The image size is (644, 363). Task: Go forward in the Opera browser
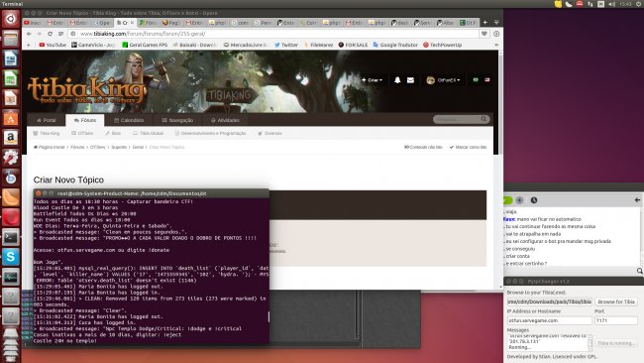[x=39, y=34]
